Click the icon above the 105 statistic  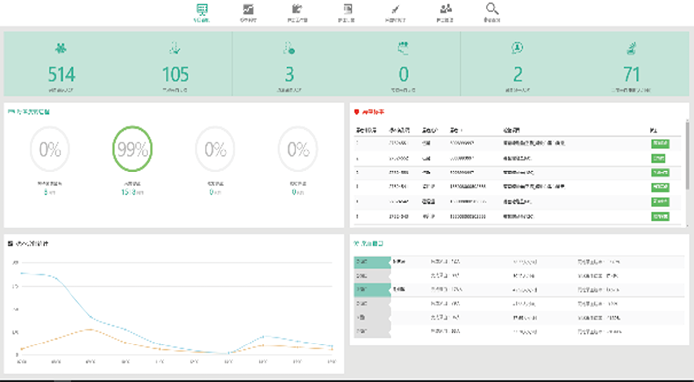tap(175, 48)
